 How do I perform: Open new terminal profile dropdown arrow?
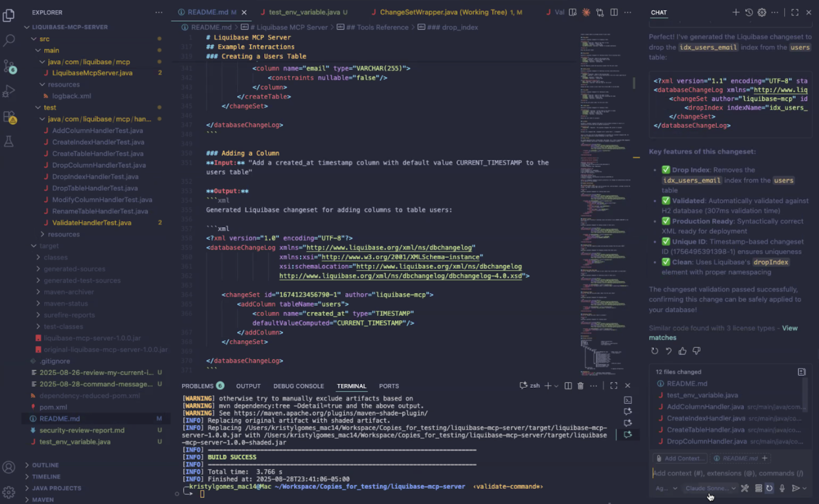(x=556, y=386)
